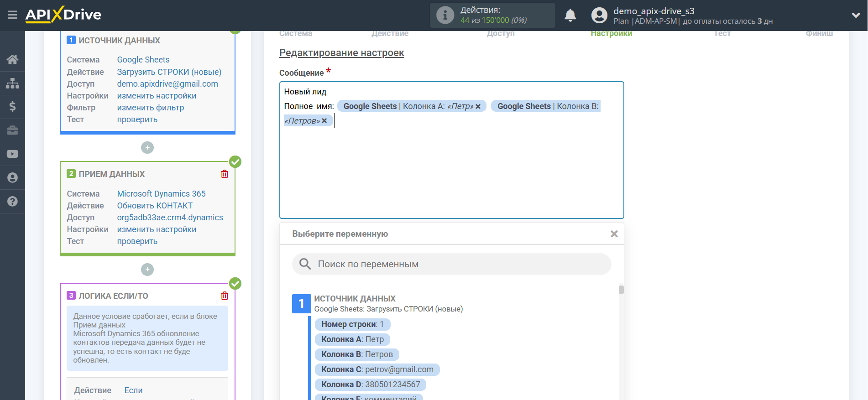Click the variable list scrollbar thumb
Image resolution: width=868 pixels, height=400 pixels.
(621, 290)
